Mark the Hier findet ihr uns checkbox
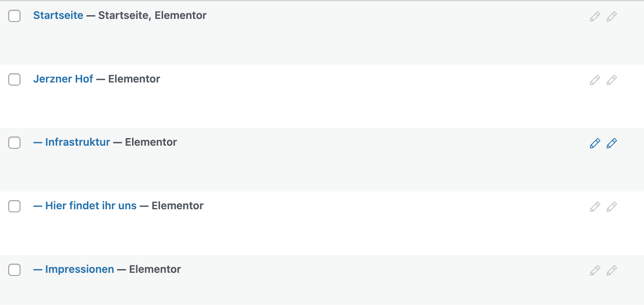 (14, 206)
